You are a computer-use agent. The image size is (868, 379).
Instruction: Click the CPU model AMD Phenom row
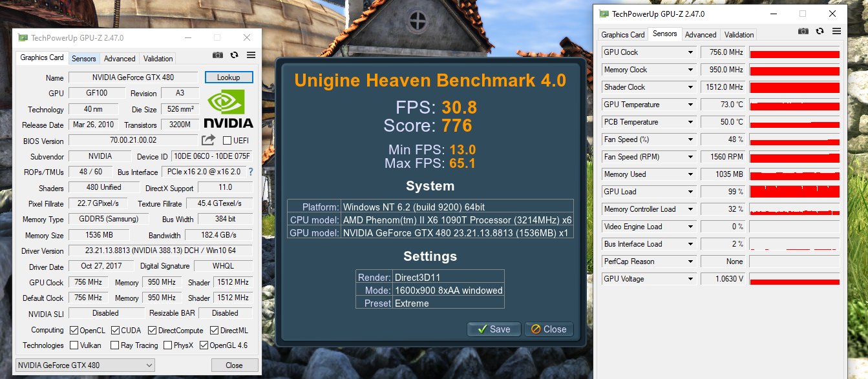pyautogui.click(x=430, y=220)
